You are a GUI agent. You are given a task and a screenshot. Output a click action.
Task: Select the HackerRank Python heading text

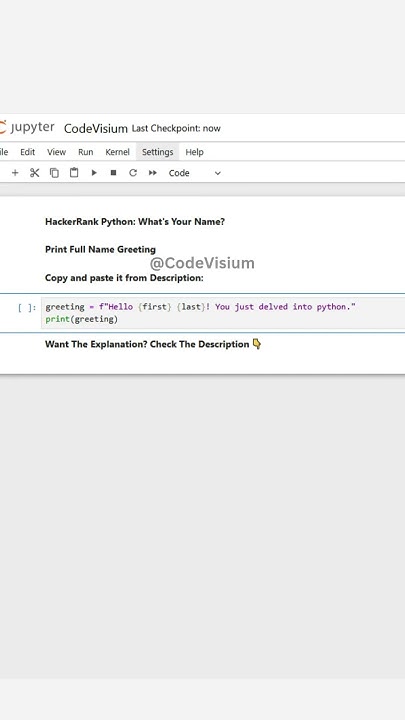[x=135, y=222]
